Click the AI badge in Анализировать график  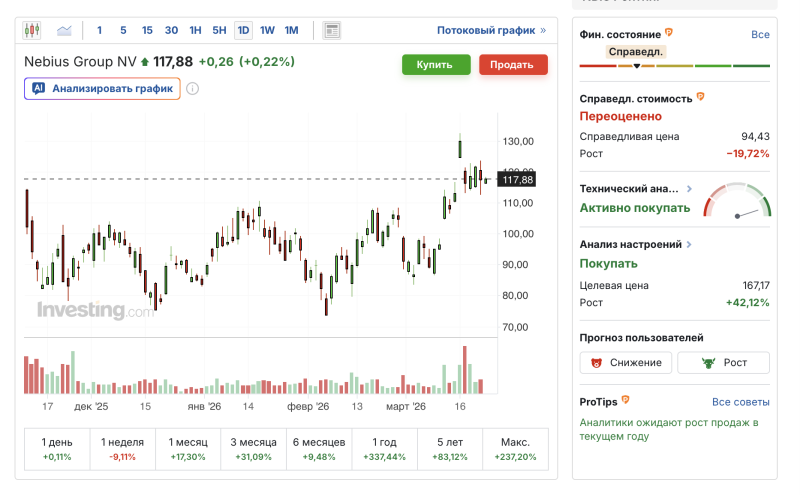(39, 88)
